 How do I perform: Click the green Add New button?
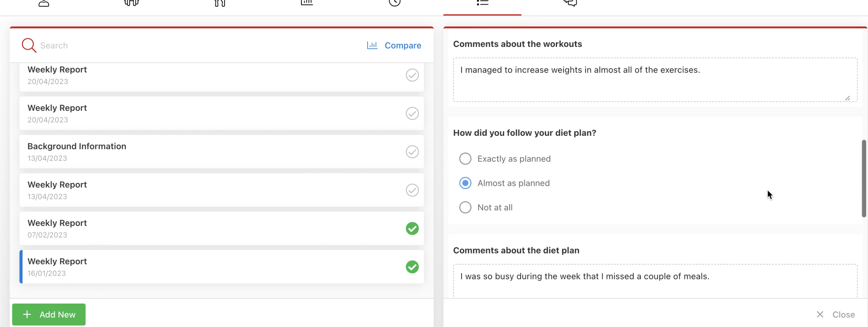tap(49, 314)
